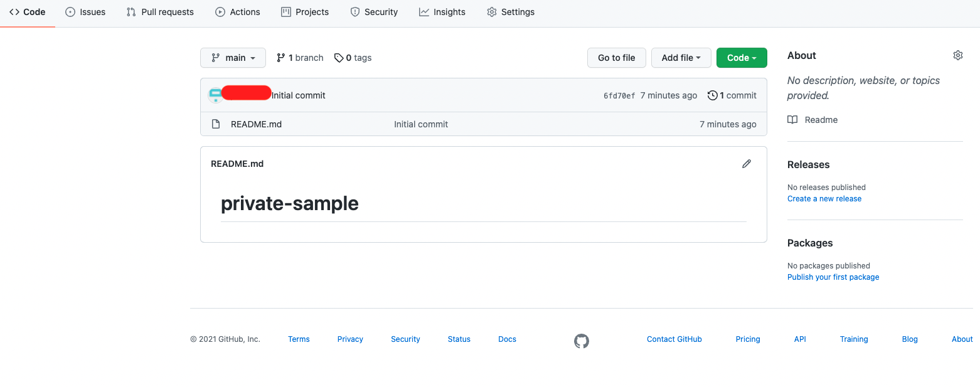Click the README.md title in preview header
Viewport: 980px width, 387px height.
click(237, 164)
